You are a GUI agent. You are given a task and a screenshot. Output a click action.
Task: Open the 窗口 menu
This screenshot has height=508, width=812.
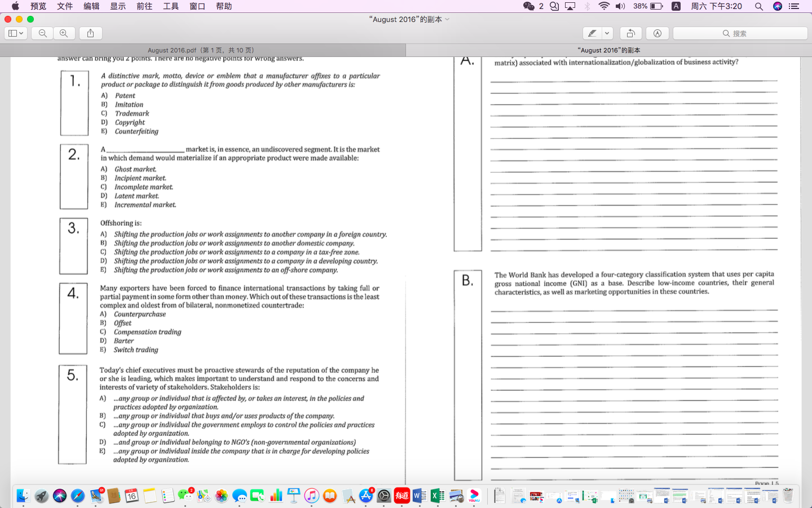click(197, 6)
